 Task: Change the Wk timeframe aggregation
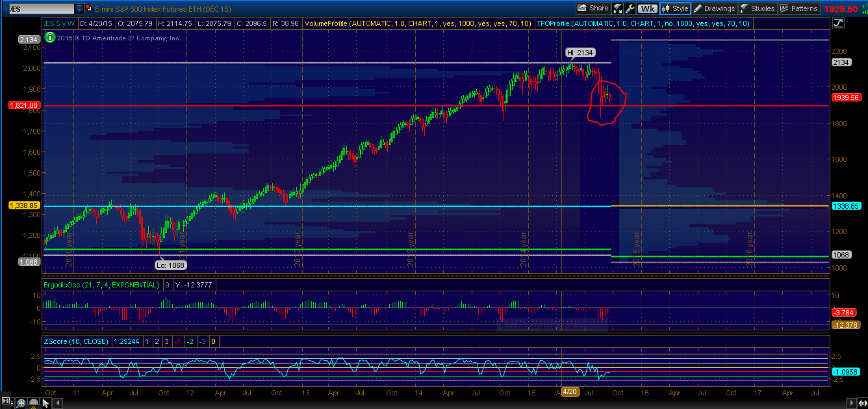(x=647, y=8)
